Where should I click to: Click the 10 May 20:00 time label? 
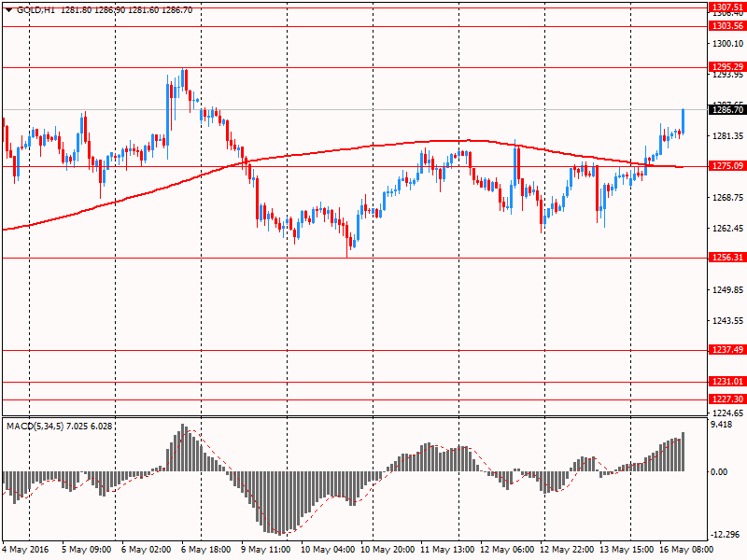[388, 550]
